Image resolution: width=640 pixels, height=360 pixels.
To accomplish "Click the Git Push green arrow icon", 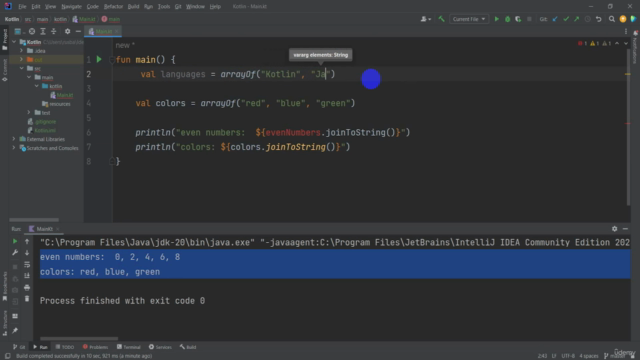I will coord(576,19).
